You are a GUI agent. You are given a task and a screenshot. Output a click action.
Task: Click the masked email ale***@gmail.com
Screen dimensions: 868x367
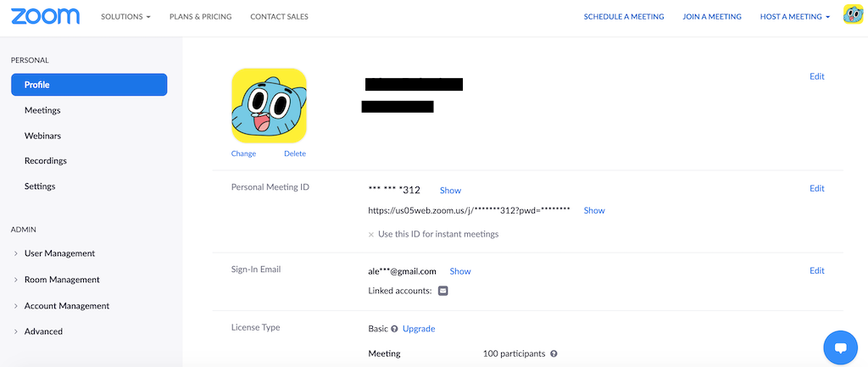tap(402, 271)
